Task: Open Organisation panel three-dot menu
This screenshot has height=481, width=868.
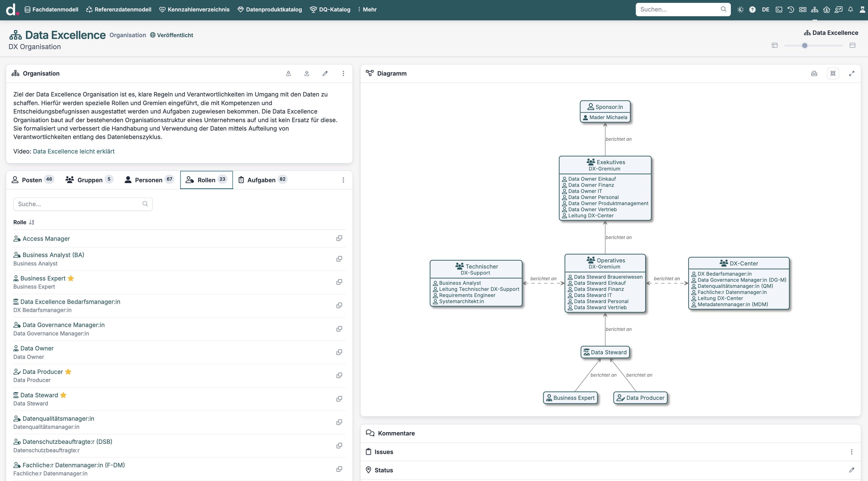Action: click(343, 74)
